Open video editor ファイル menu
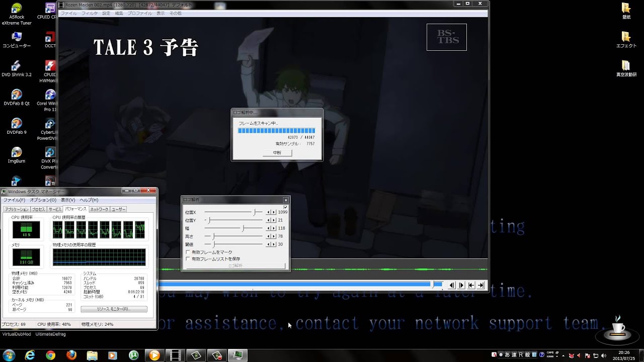The image size is (644, 362). (69, 13)
